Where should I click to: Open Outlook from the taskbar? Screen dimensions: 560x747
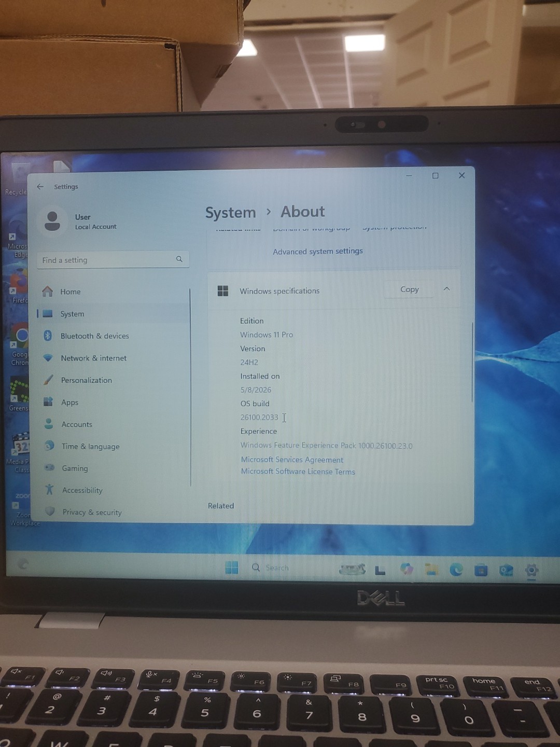coord(506,571)
